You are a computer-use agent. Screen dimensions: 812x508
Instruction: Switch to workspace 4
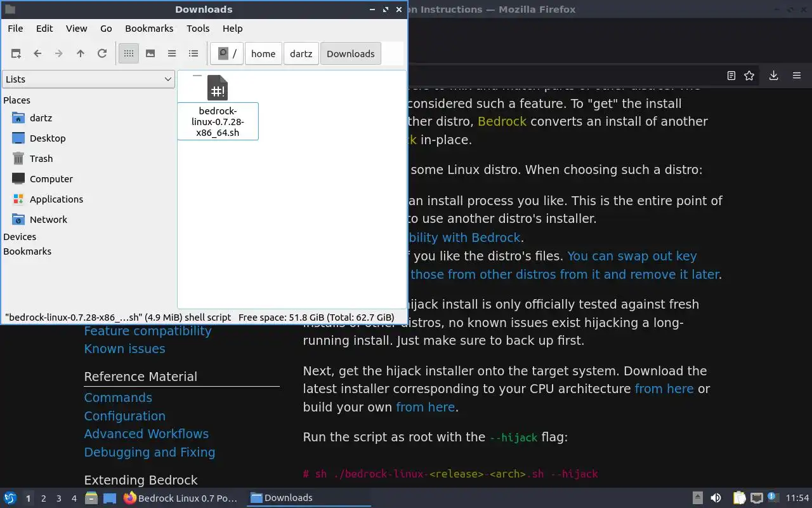pyautogui.click(x=74, y=498)
